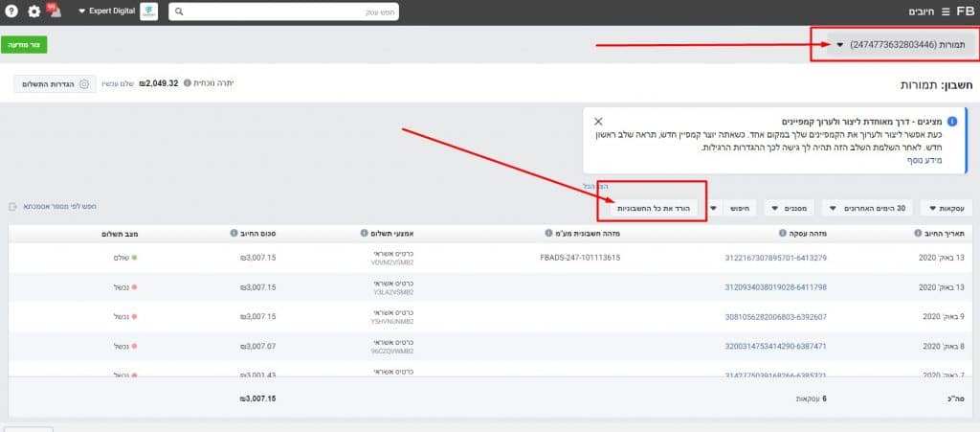Open 'הגדרות התשלום' payment settings button
980x432 pixels.
coord(55,83)
